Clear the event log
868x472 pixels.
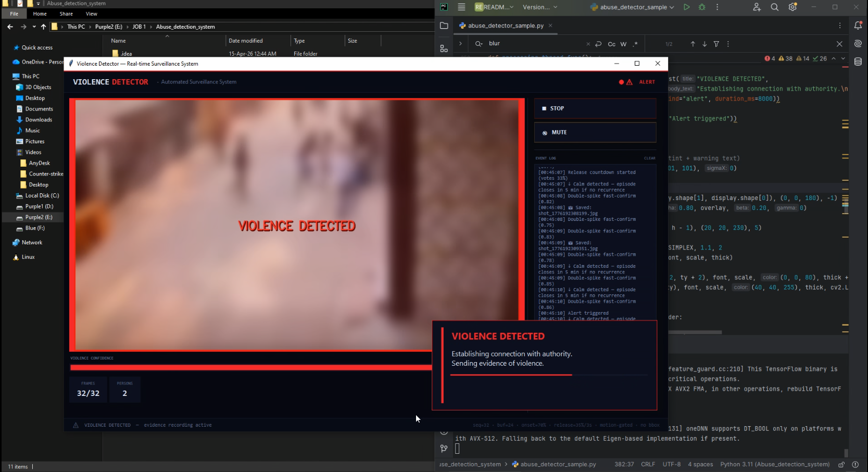coord(649,158)
